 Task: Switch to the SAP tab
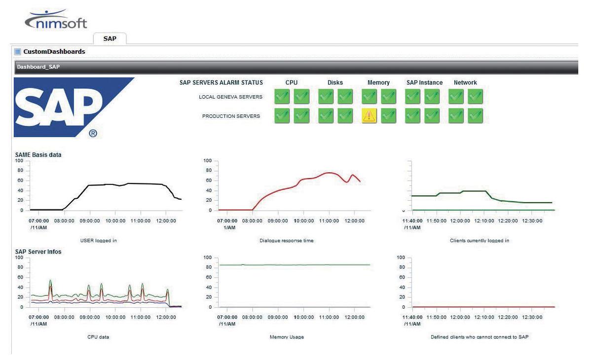tap(110, 39)
